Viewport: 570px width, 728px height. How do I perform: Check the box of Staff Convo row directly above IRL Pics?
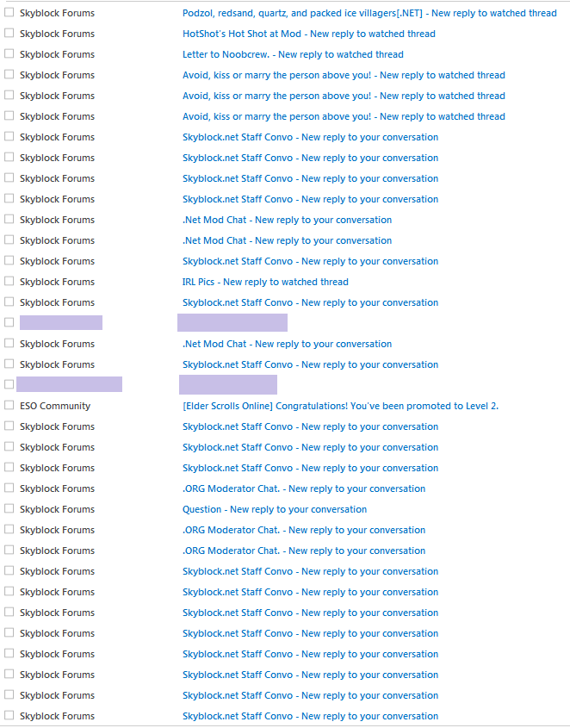(9, 260)
